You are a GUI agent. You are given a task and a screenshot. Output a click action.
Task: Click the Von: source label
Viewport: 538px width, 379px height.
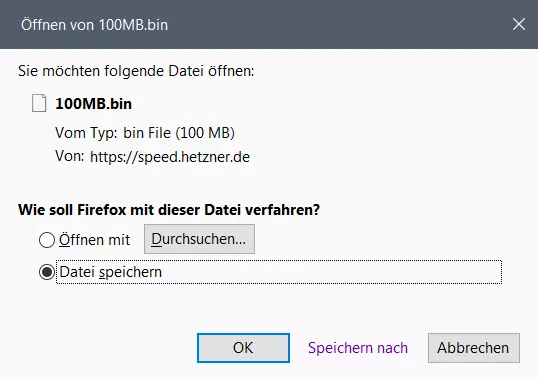70,156
